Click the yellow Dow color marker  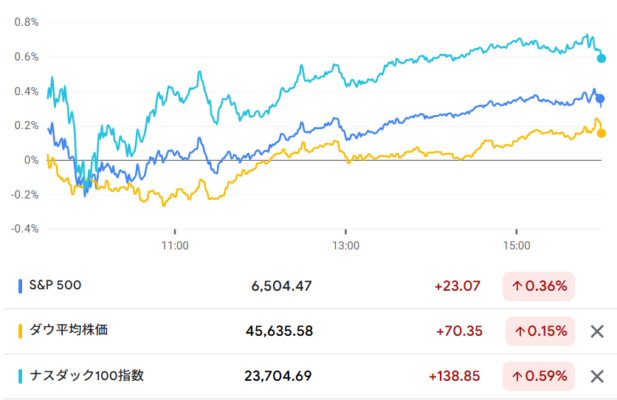click(x=20, y=331)
